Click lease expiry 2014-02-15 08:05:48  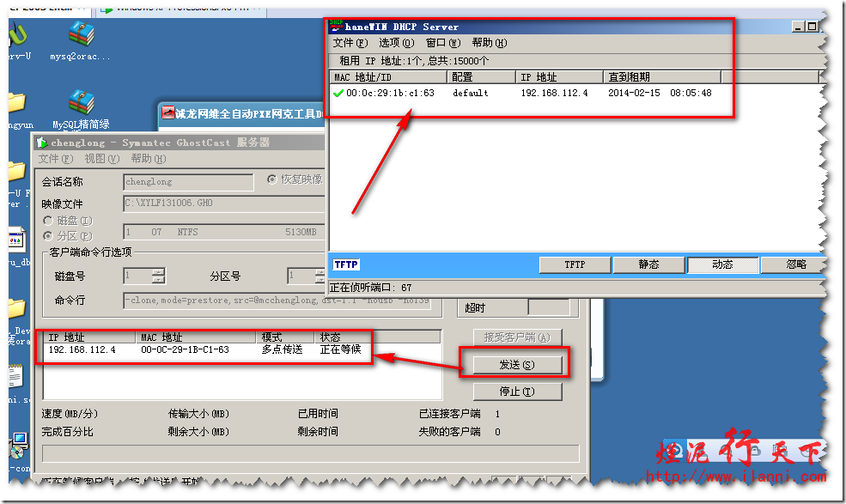660,93
